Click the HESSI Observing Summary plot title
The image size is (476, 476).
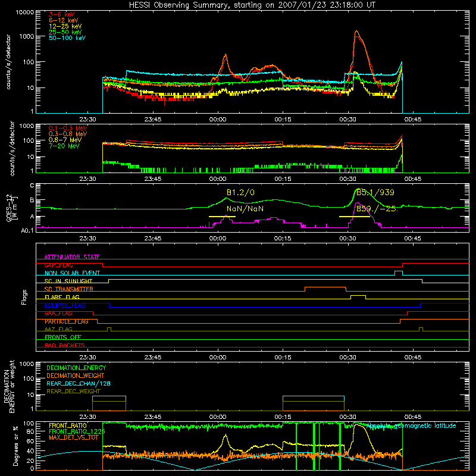pyautogui.click(x=252, y=5)
